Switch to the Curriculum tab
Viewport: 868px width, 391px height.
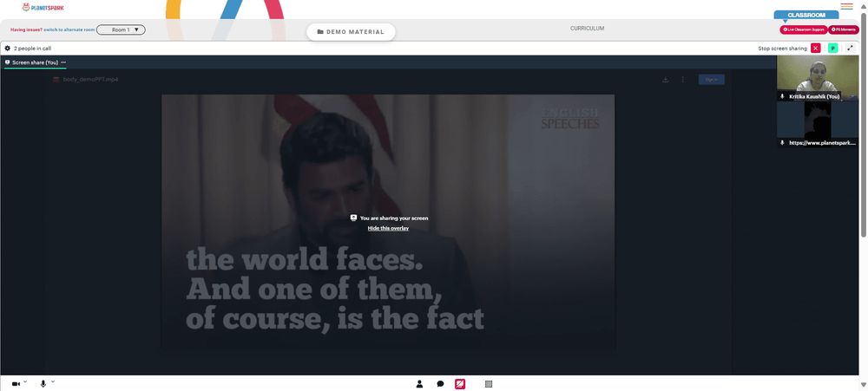(x=588, y=29)
